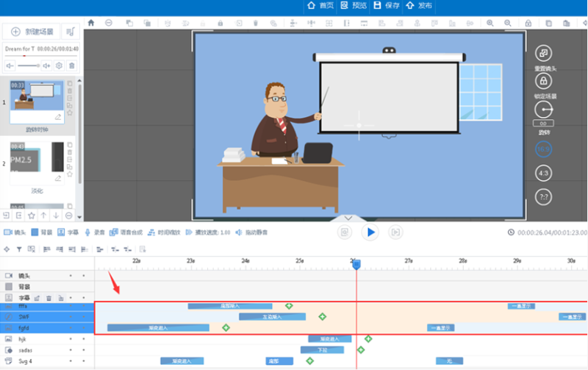Click the preview-from-start button left of play

(x=344, y=232)
